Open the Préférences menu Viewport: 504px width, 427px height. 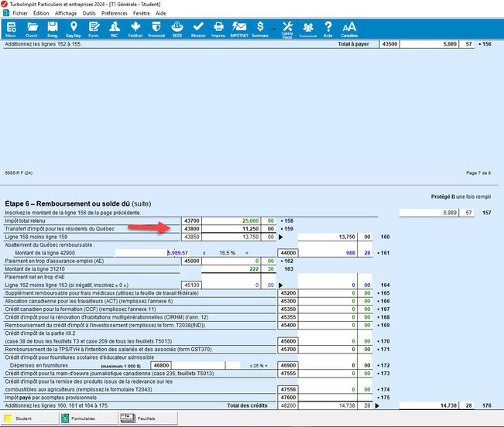pos(114,13)
